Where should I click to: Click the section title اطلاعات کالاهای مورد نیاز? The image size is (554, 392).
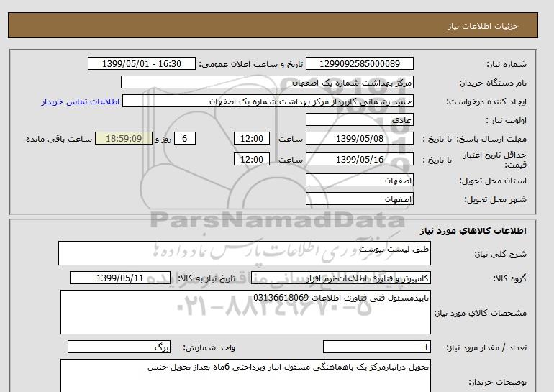(473, 231)
